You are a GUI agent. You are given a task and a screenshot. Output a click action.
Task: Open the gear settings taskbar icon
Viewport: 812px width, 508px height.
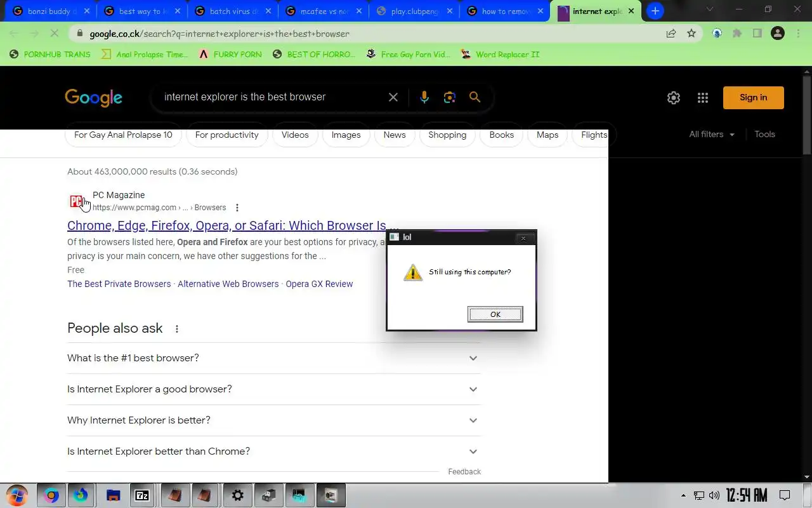point(237,495)
